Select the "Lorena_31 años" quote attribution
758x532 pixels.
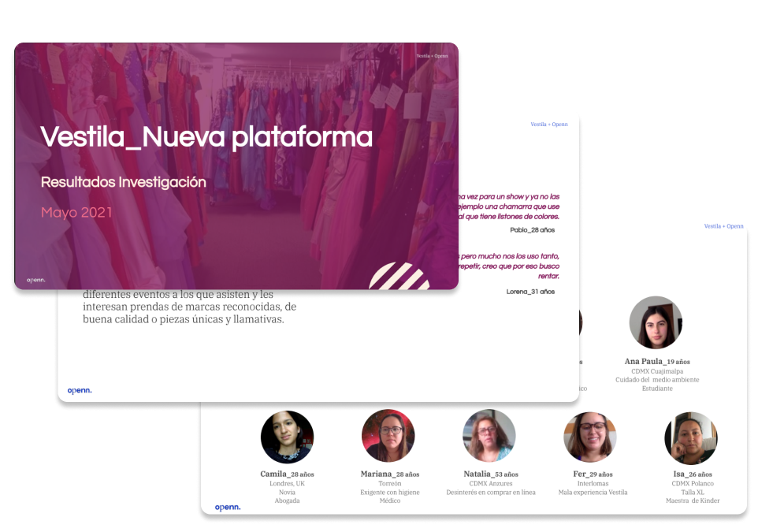click(x=530, y=292)
